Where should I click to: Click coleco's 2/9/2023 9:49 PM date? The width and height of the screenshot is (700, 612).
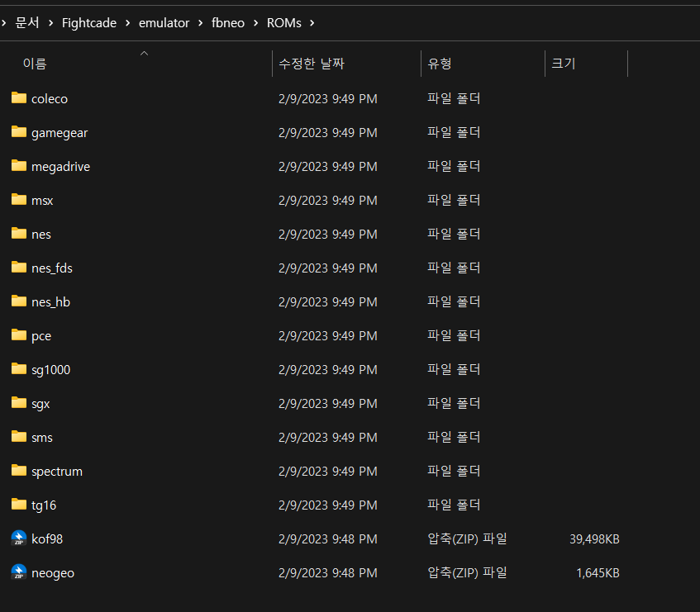click(x=327, y=98)
